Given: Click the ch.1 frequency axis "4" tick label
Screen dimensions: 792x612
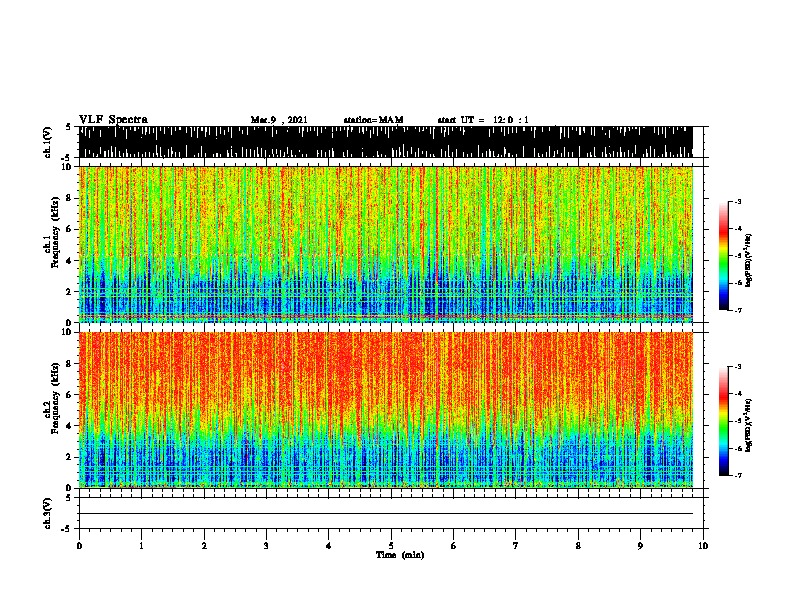Looking at the screenshot, I should (x=70, y=261).
